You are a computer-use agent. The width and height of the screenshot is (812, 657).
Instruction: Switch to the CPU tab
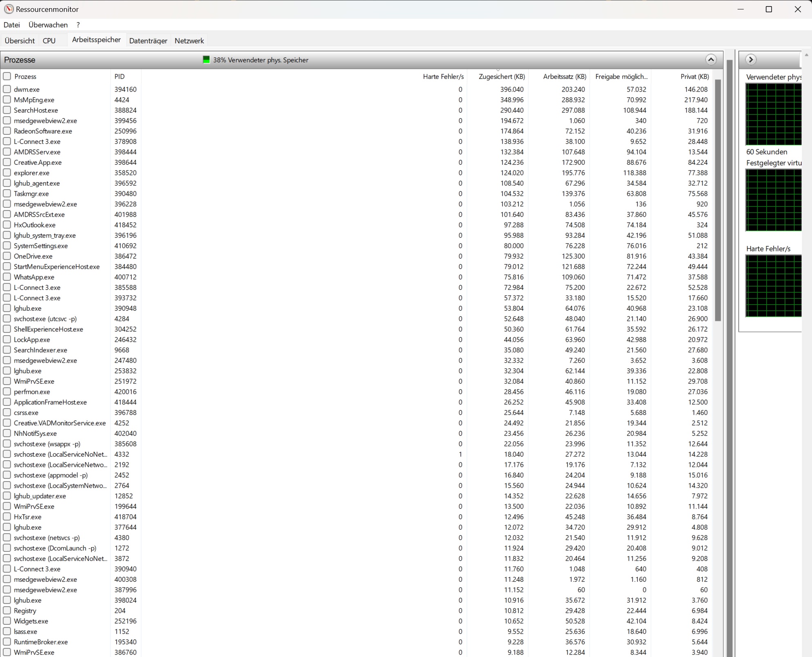pos(49,41)
